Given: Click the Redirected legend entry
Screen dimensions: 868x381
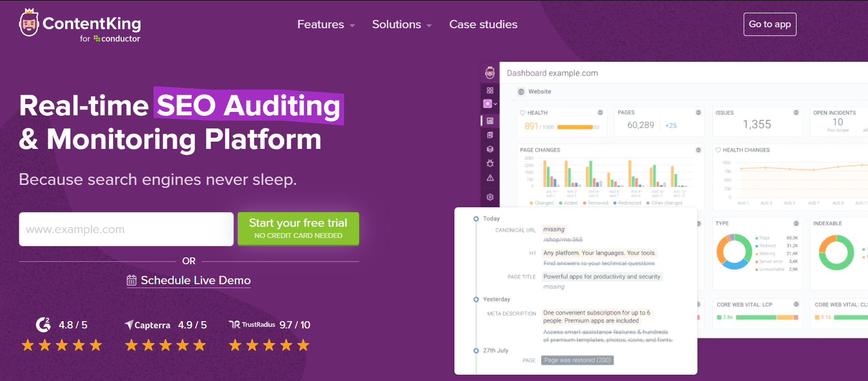Looking at the screenshot, I should [627, 203].
